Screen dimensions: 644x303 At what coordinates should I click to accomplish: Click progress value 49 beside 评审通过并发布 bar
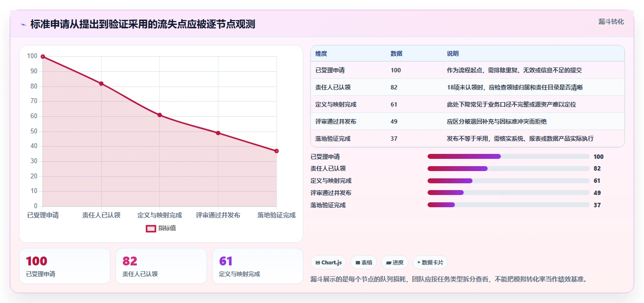pos(597,193)
